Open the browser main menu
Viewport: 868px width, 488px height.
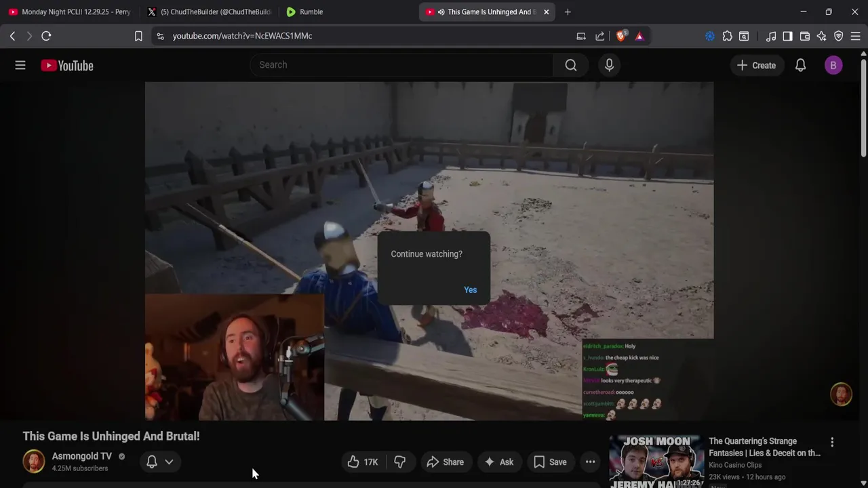click(x=855, y=36)
